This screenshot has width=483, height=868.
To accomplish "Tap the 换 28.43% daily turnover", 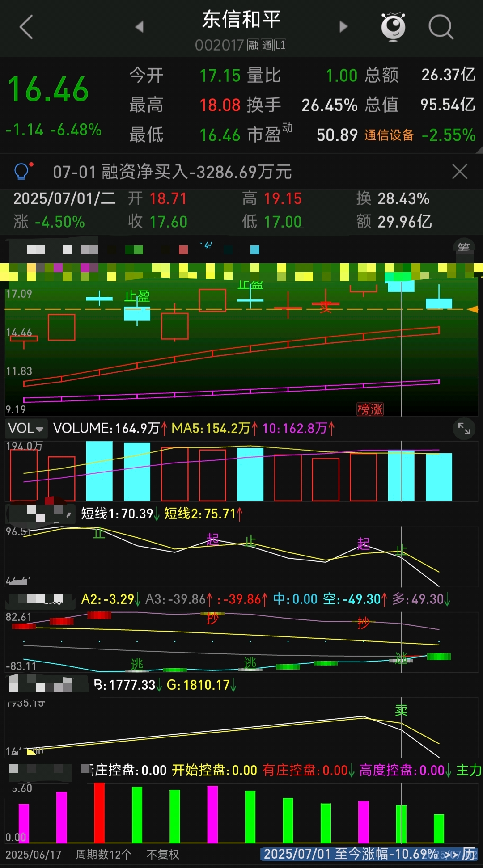I will (393, 198).
